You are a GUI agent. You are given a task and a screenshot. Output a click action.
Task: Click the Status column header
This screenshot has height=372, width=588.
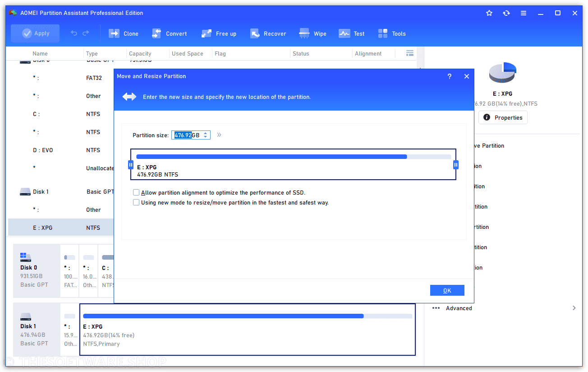[x=301, y=53]
